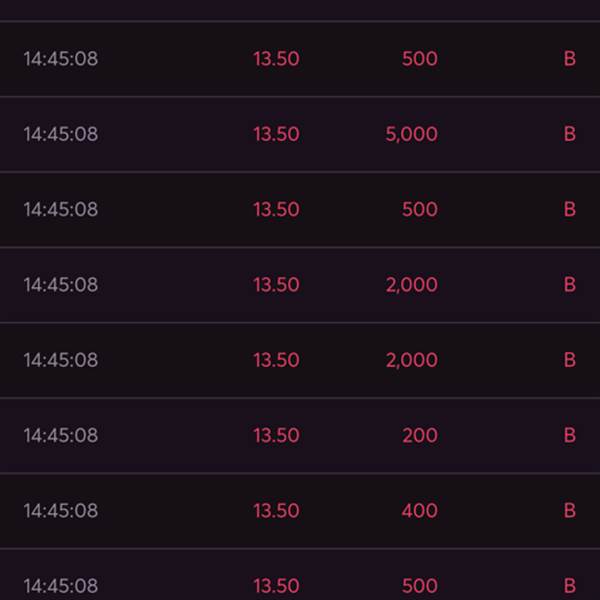Click the B marker in top row
600x600 pixels.
pos(570,59)
